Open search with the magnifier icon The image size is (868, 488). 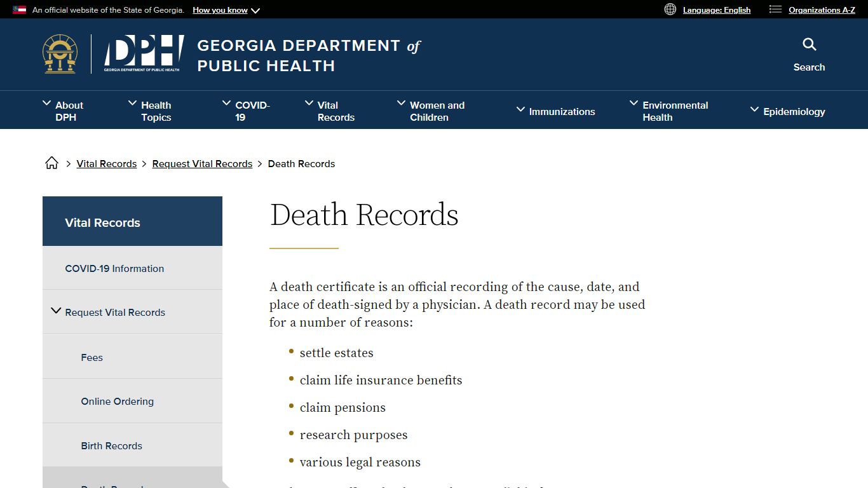click(x=809, y=44)
